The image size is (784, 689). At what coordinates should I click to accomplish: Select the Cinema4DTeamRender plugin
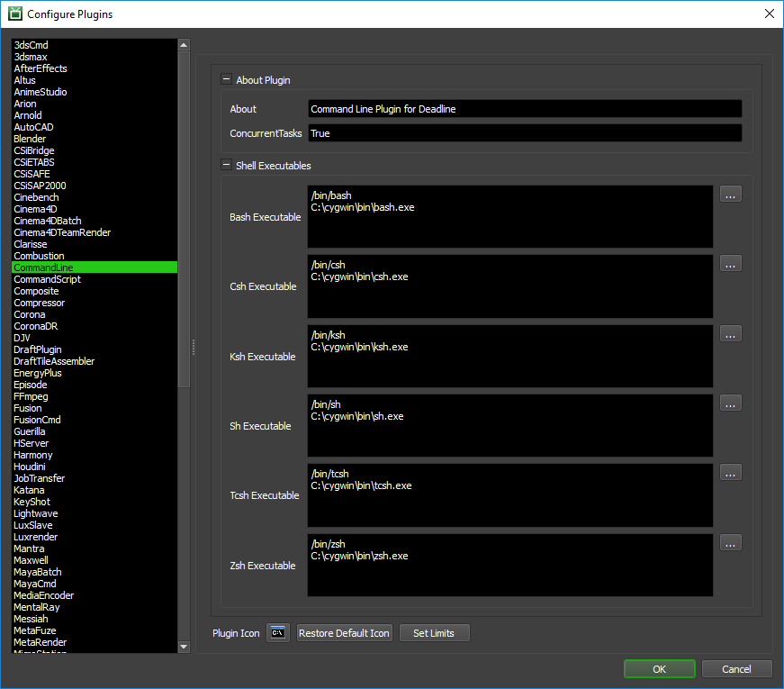point(95,232)
